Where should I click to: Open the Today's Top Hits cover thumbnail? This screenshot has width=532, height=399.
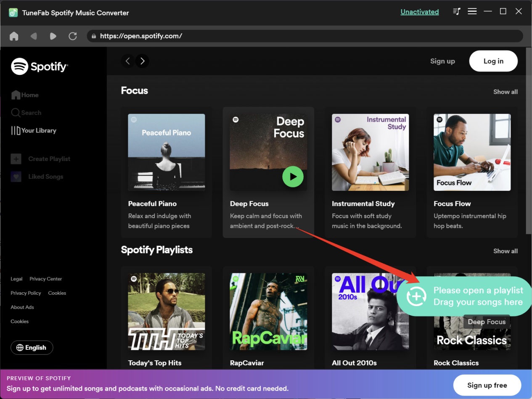pos(167,312)
